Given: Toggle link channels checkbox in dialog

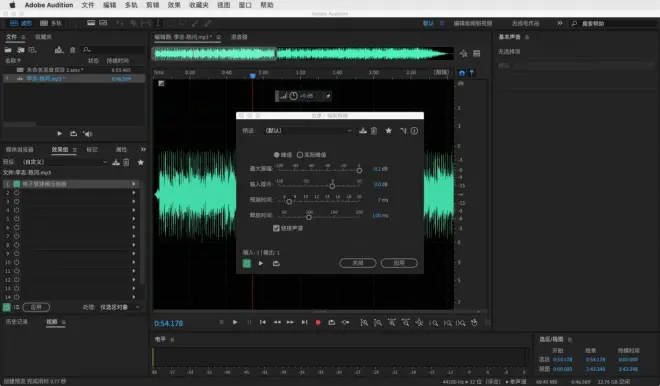Looking at the screenshot, I should coord(276,228).
